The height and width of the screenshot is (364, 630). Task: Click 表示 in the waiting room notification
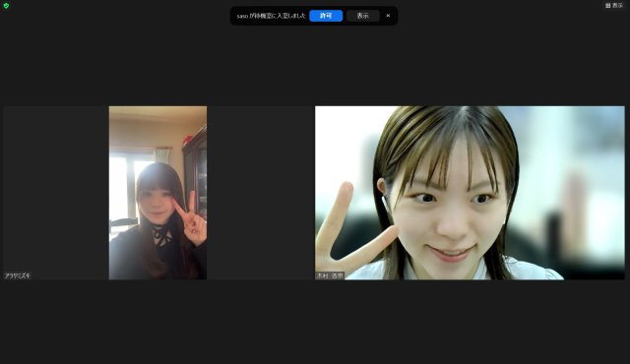(x=363, y=16)
